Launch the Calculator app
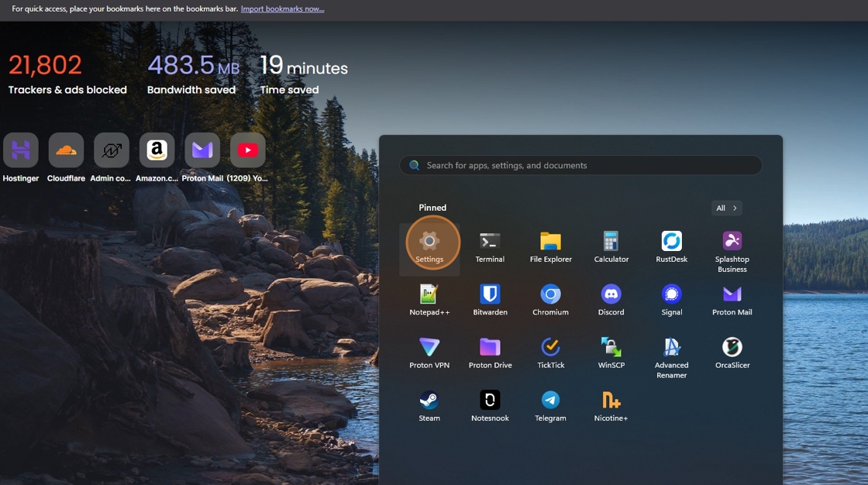 click(611, 247)
